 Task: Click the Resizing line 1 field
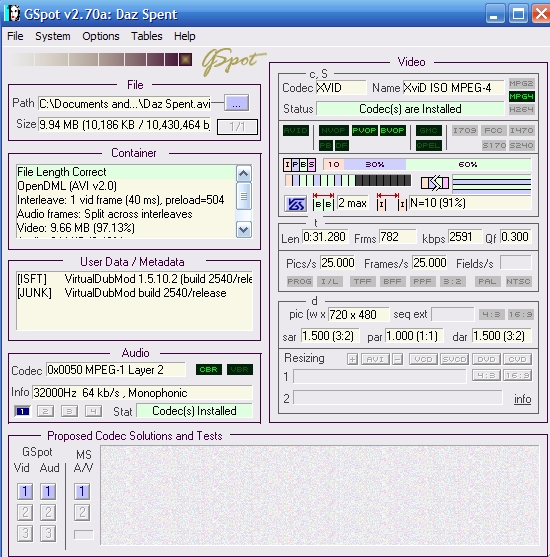tap(379, 377)
